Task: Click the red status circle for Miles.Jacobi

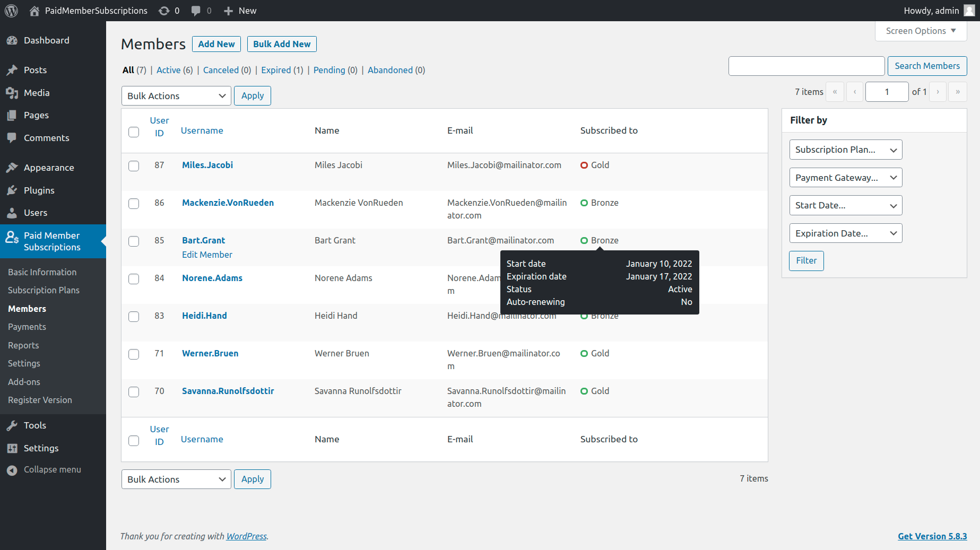Action: (584, 165)
